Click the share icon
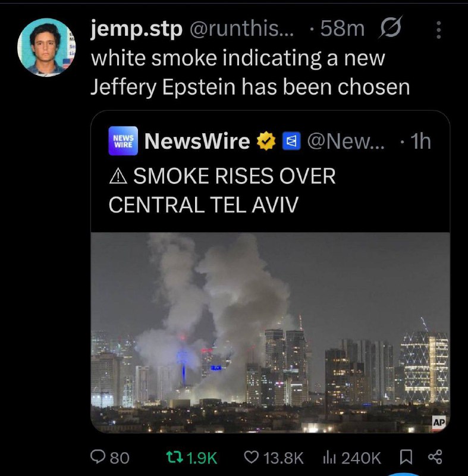The image size is (468, 476). [x=435, y=457]
